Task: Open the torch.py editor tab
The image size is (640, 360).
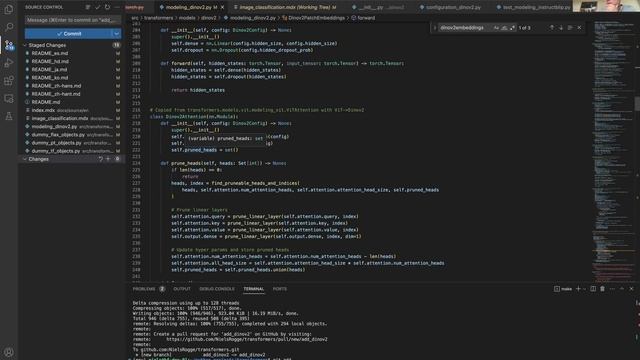Action: tap(137, 7)
